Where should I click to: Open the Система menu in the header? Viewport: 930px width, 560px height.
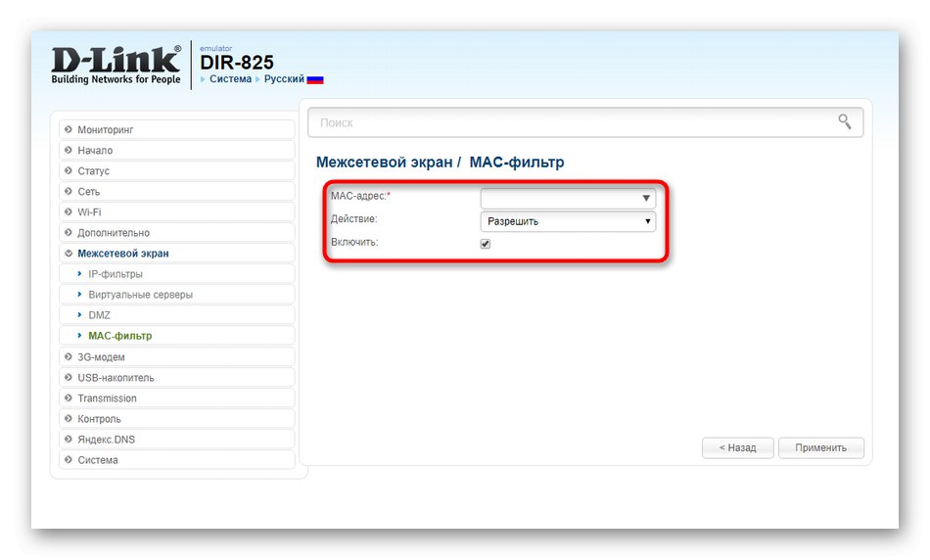pos(230,79)
